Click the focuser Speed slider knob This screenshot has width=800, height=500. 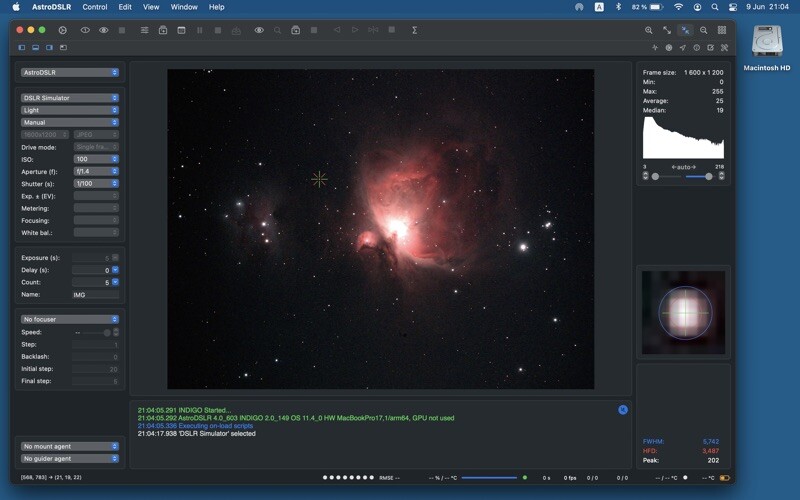coord(107,333)
